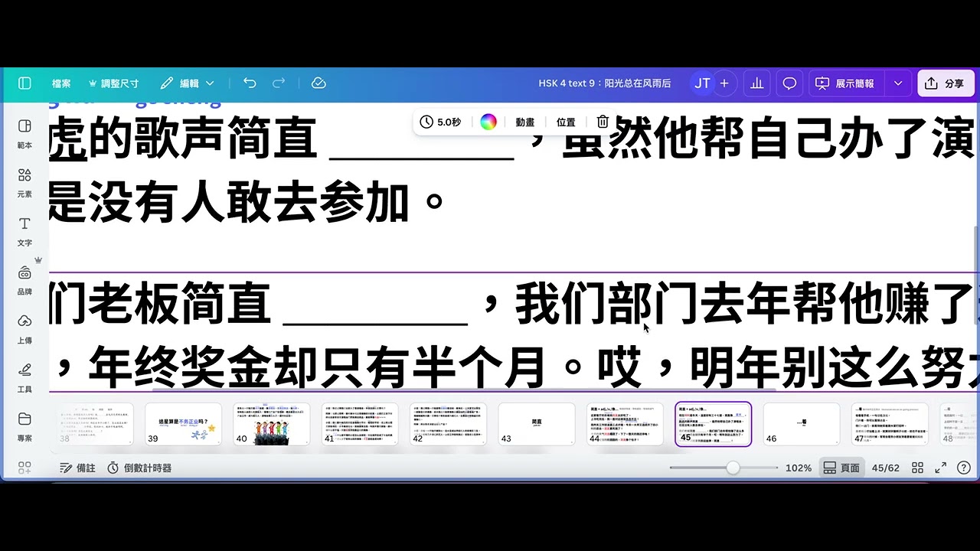This screenshot has height=551, width=980.
Task: Click the 分享 (Share) button
Action: tap(946, 83)
